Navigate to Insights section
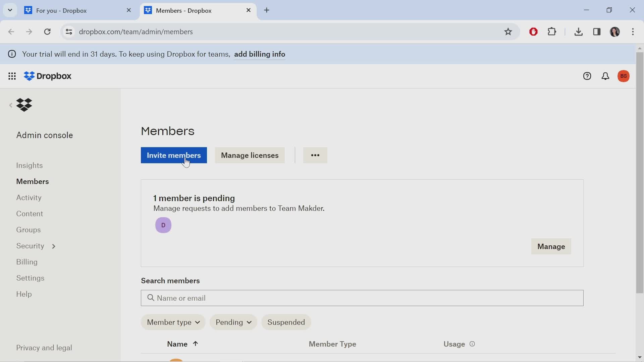644x362 pixels. click(30, 165)
